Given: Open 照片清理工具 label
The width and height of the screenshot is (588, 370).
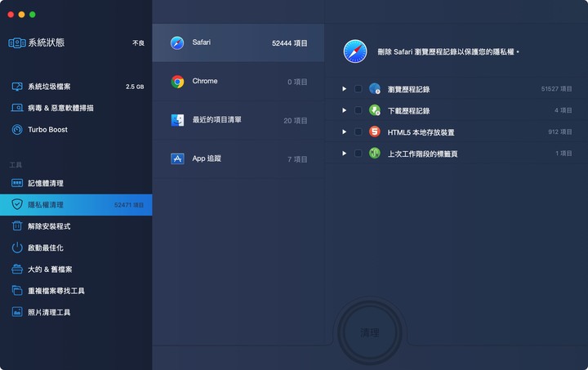Looking at the screenshot, I should (49, 312).
